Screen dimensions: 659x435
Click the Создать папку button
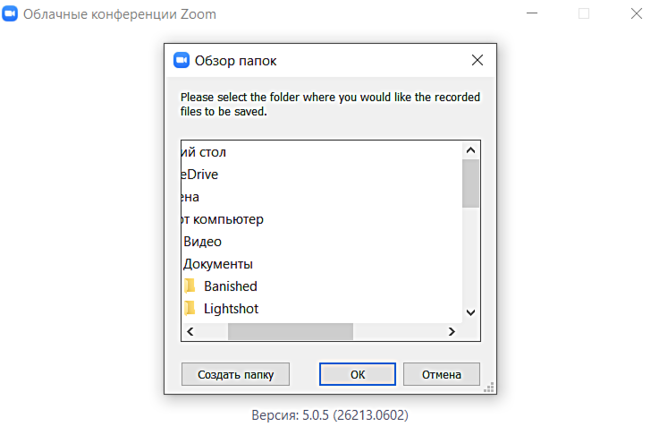(235, 375)
